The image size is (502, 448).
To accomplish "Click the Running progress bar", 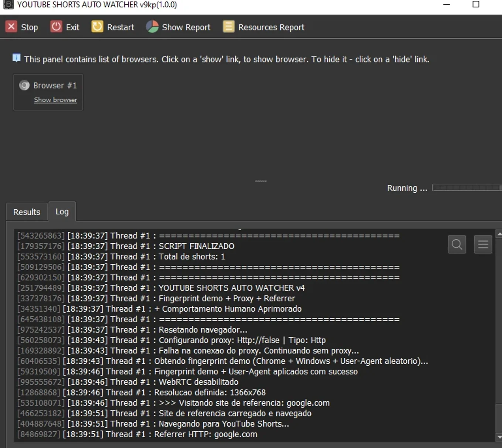I will point(467,188).
